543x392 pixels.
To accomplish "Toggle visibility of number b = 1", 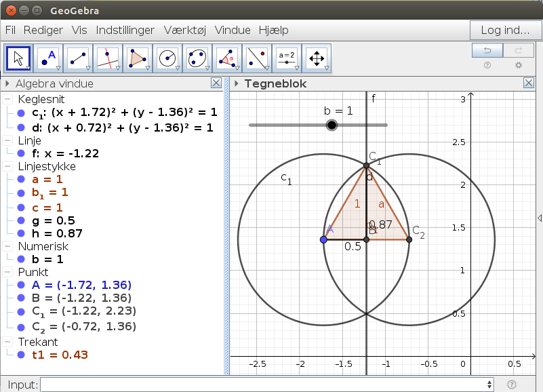I will (x=21, y=259).
